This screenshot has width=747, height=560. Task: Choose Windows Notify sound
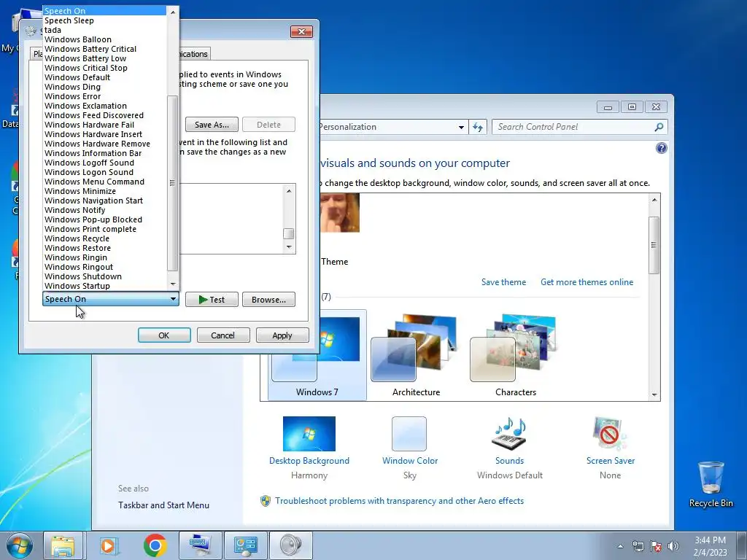point(105,210)
